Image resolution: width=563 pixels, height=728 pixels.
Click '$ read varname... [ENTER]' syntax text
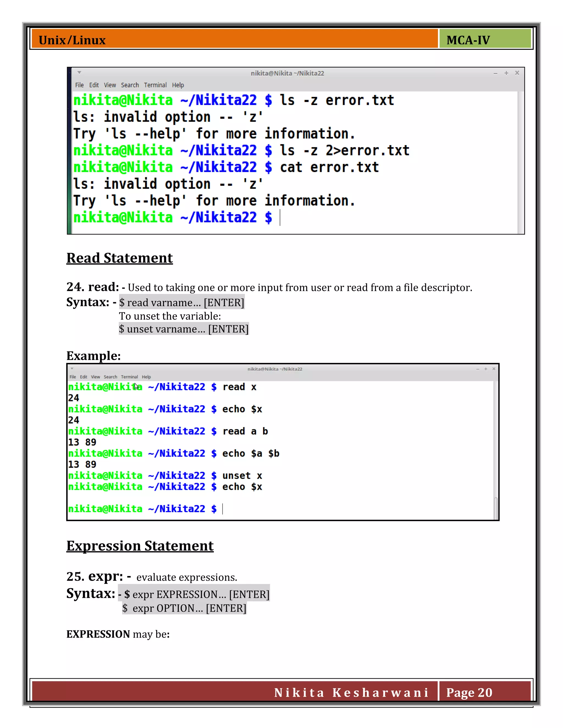click(182, 302)
